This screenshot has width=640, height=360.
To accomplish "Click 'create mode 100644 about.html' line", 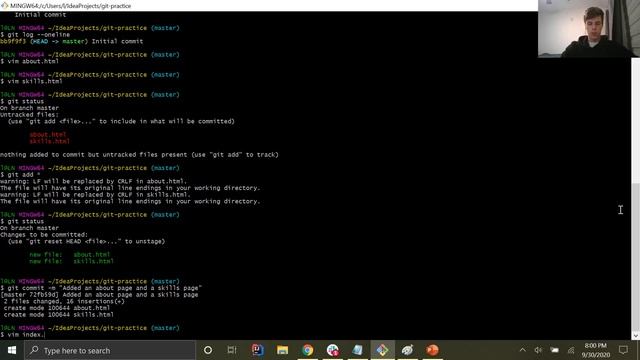I will (57, 308).
